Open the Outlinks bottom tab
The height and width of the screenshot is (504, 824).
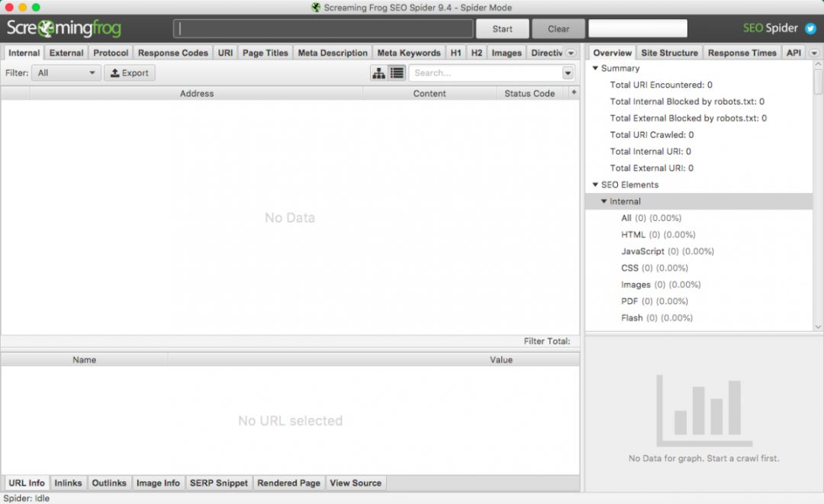coord(109,483)
